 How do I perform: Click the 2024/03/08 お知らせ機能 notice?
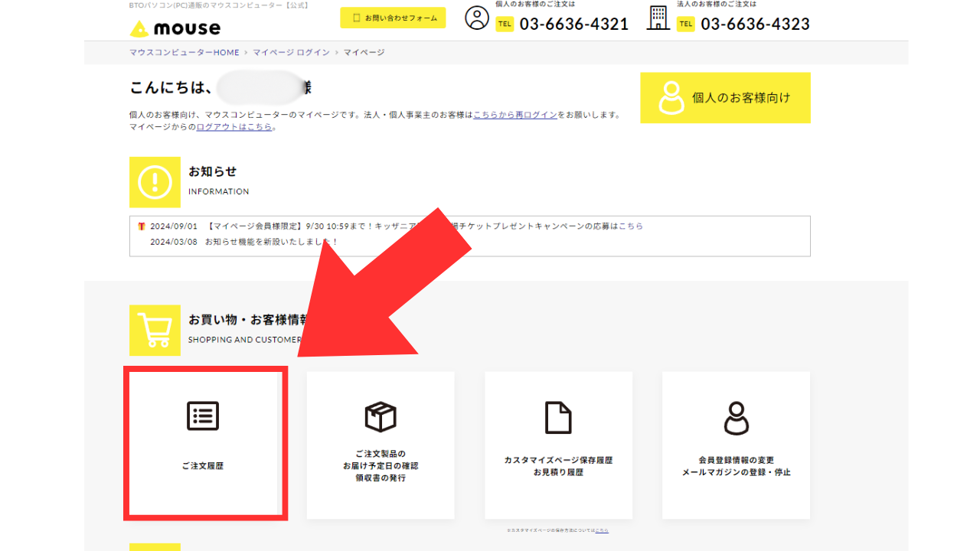(x=244, y=242)
